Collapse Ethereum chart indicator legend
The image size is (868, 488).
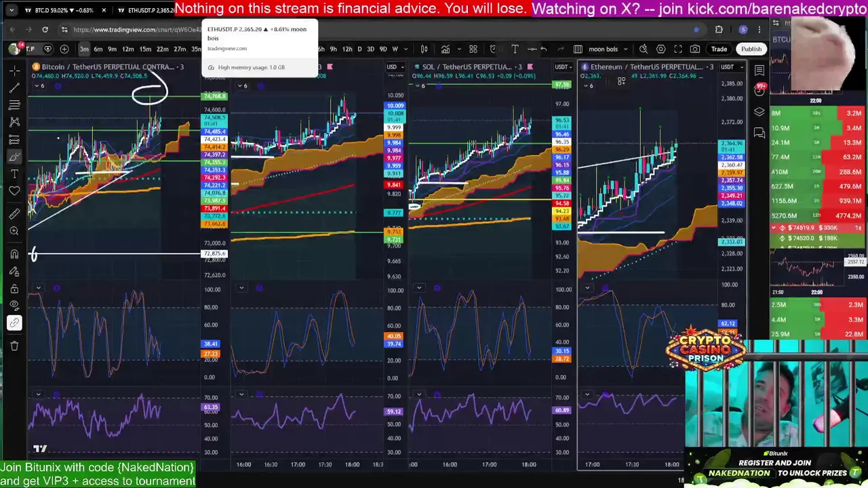click(x=587, y=85)
